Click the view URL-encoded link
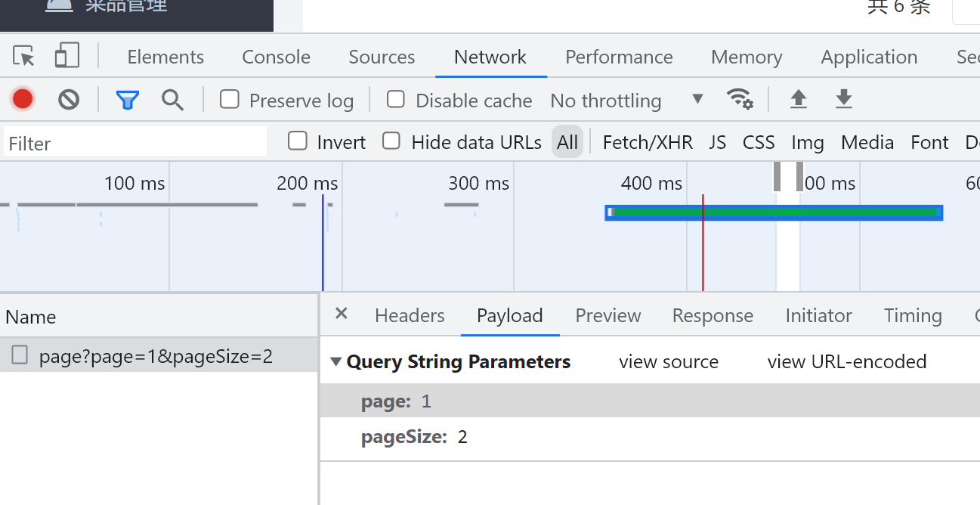 pyautogui.click(x=846, y=362)
